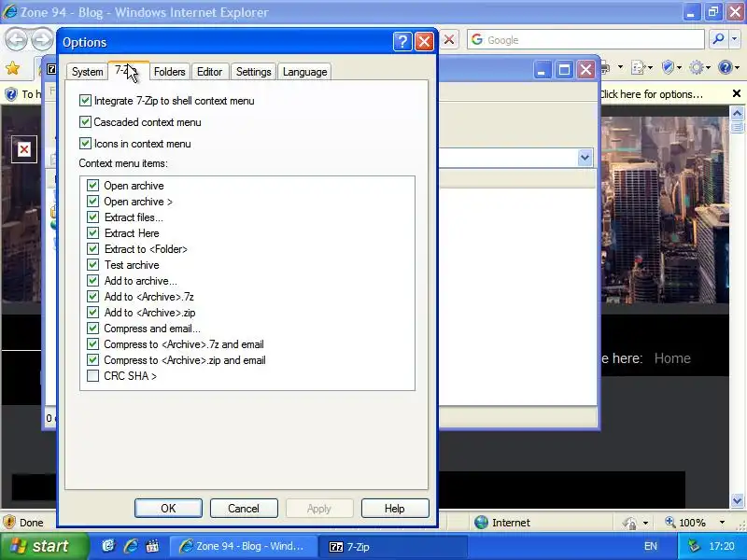Switch to the Editor tab
Viewport: 747px width, 560px height.
209,72
